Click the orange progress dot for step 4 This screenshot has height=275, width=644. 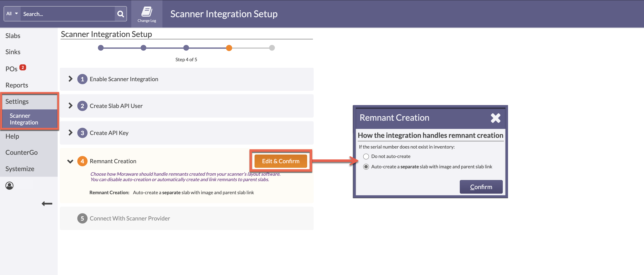click(x=229, y=48)
